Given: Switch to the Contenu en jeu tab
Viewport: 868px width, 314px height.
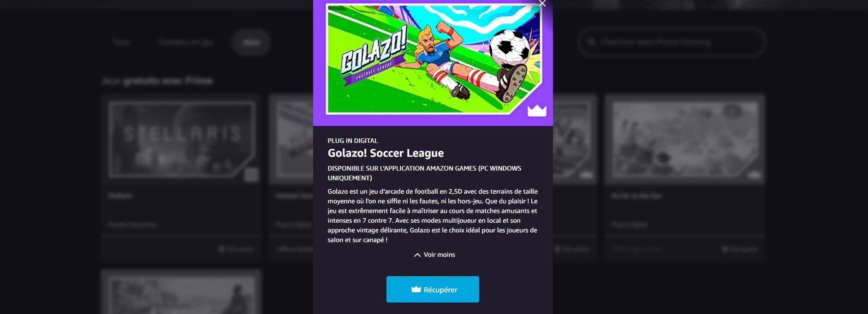Looking at the screenshot, I should (x=185, y=42).
